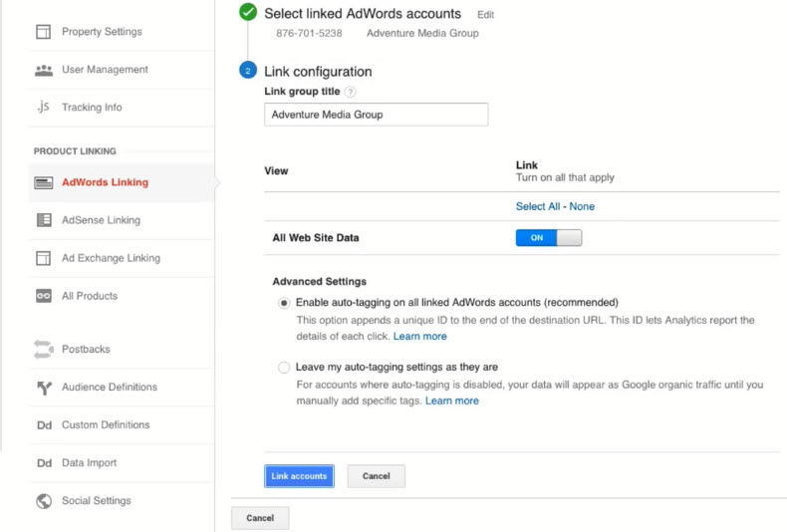The height and width of the screenshot is (532, 787).
Task: Click Learn more under Enable auto-tagging
Action: click(419, 337)
